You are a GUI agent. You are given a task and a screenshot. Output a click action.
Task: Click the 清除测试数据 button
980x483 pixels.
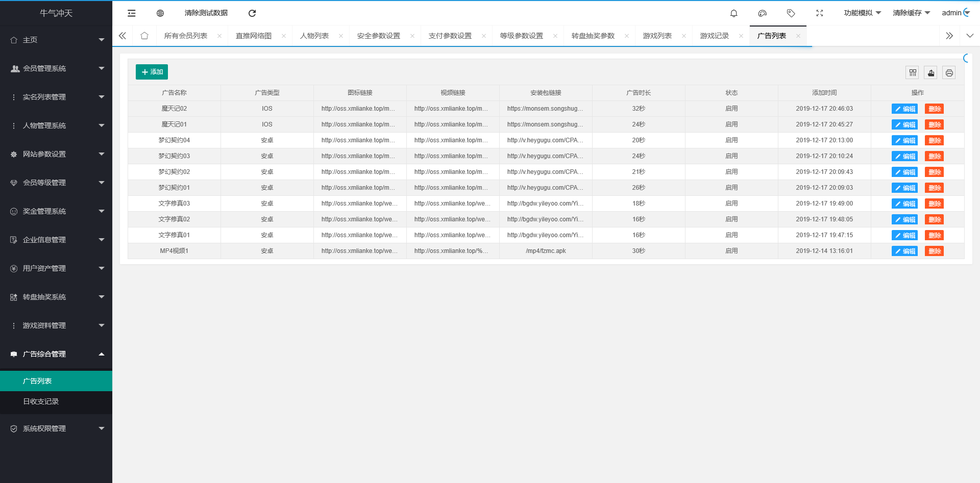point(206,13)
